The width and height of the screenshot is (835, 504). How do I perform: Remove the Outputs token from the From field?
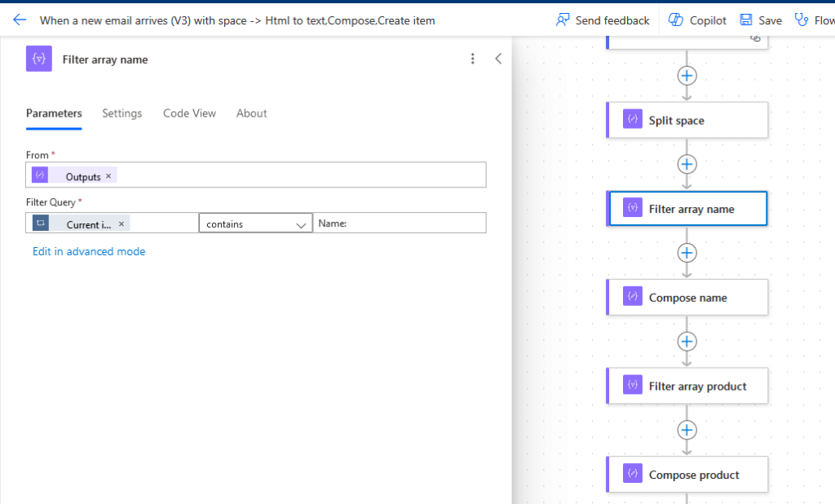(x=108, y=176)
